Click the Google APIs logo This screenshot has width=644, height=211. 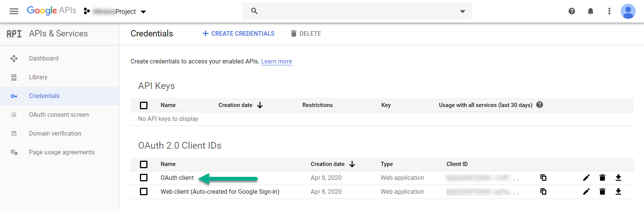[52, 11]
